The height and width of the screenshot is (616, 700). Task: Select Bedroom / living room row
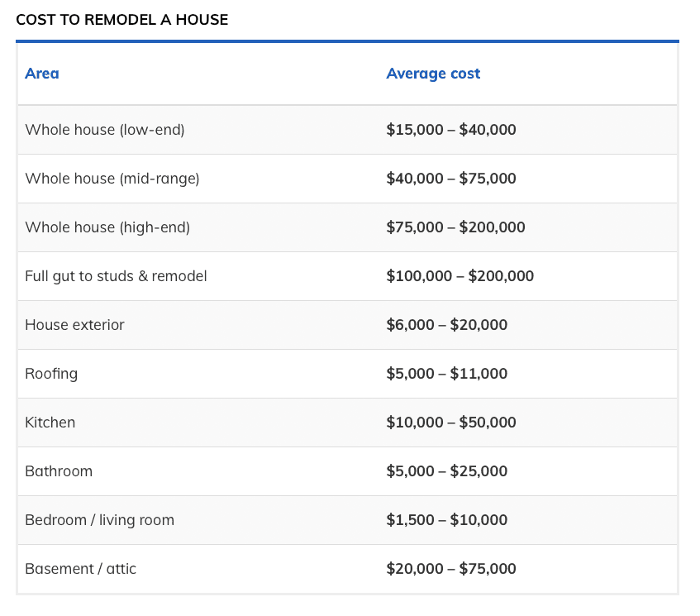[100, 520]
